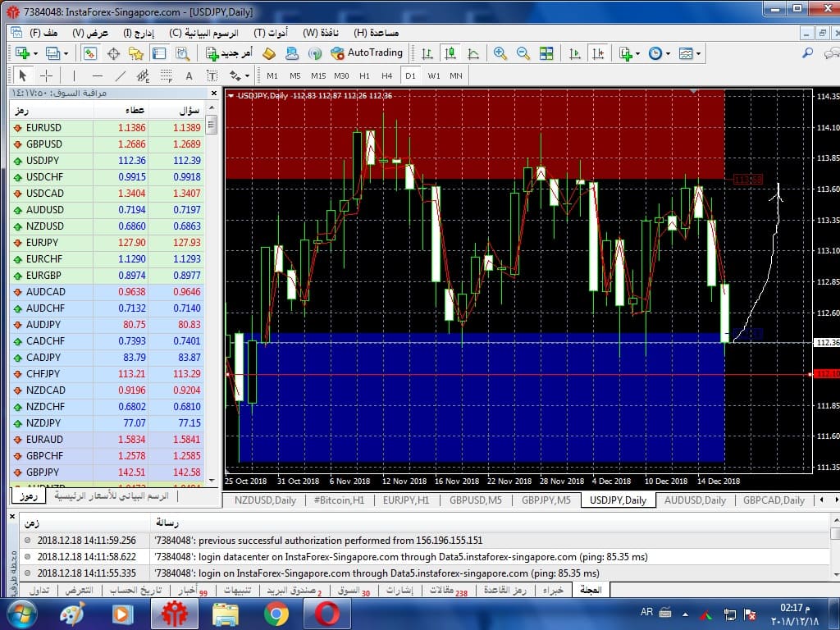The image size is (840, 630).
Task: Open the أخبار terminal tab
Action: [x=192, y=591]
